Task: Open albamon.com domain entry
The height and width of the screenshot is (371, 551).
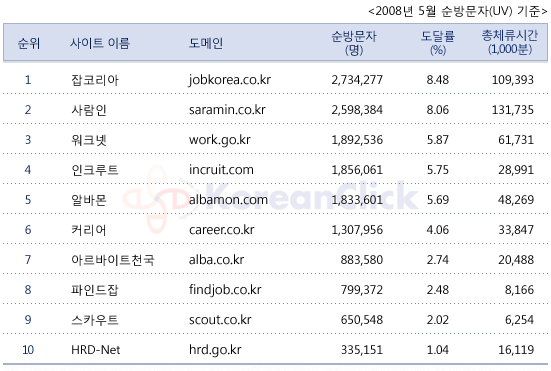Action: click(x=228, y=200)
